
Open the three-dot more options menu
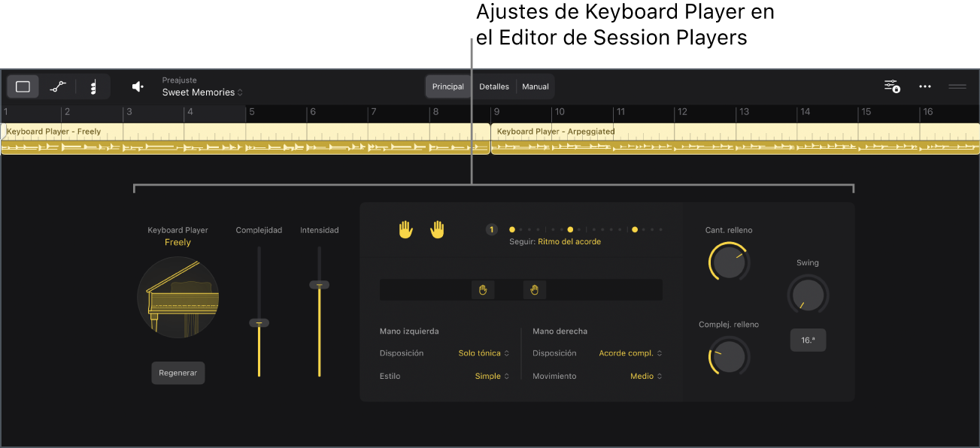click(925, 87)
